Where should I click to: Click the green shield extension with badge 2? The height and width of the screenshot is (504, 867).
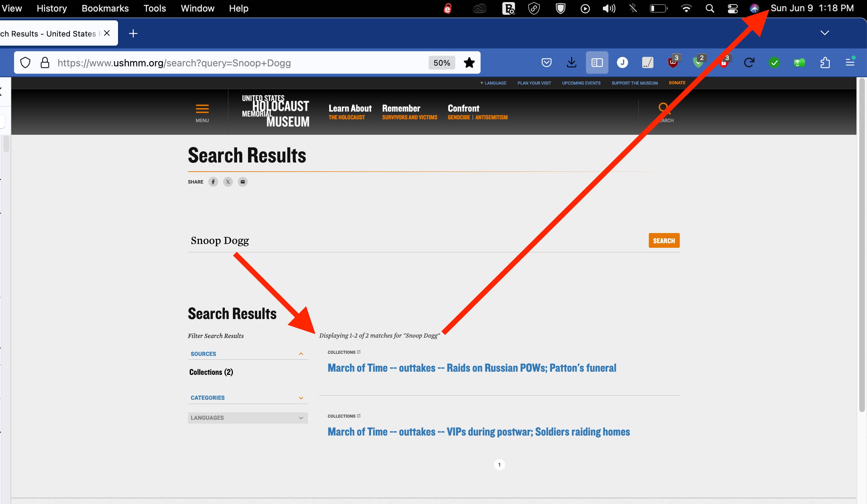698,62
